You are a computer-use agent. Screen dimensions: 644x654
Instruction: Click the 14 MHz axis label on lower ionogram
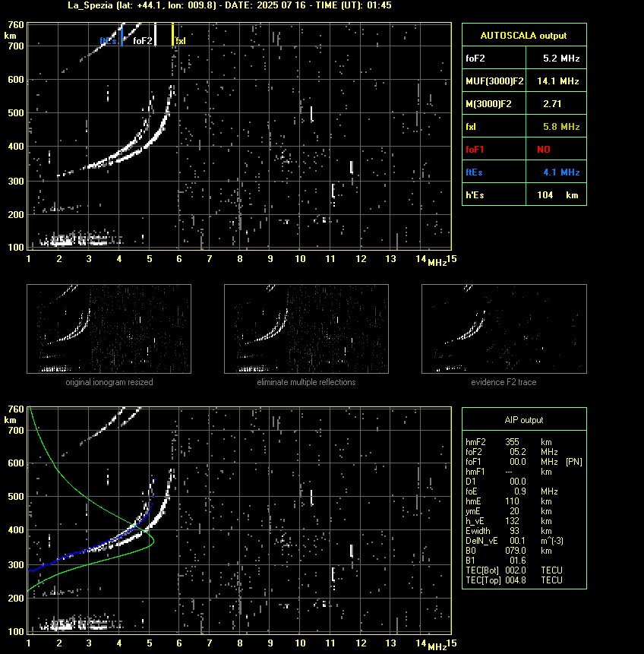(421, 643)
